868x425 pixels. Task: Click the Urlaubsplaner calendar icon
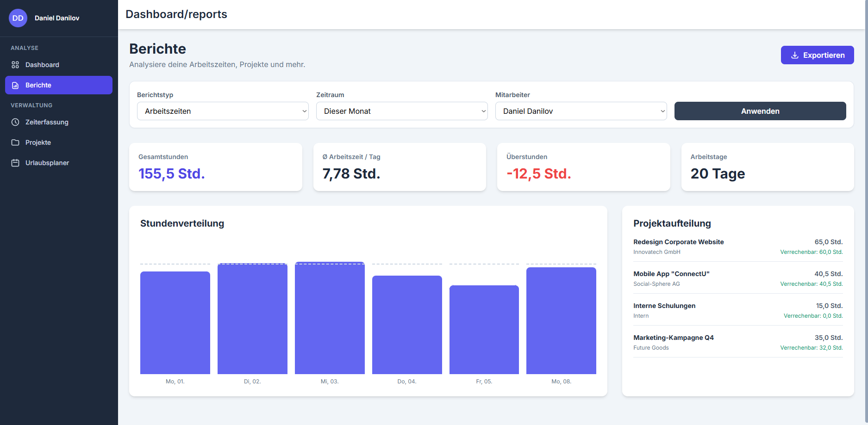pyautogui.click(x=15, y=163)
